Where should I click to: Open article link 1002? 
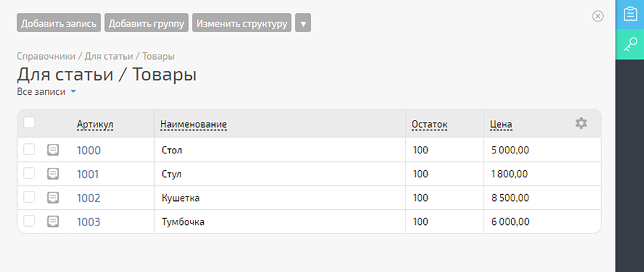(x=88, y=198)
